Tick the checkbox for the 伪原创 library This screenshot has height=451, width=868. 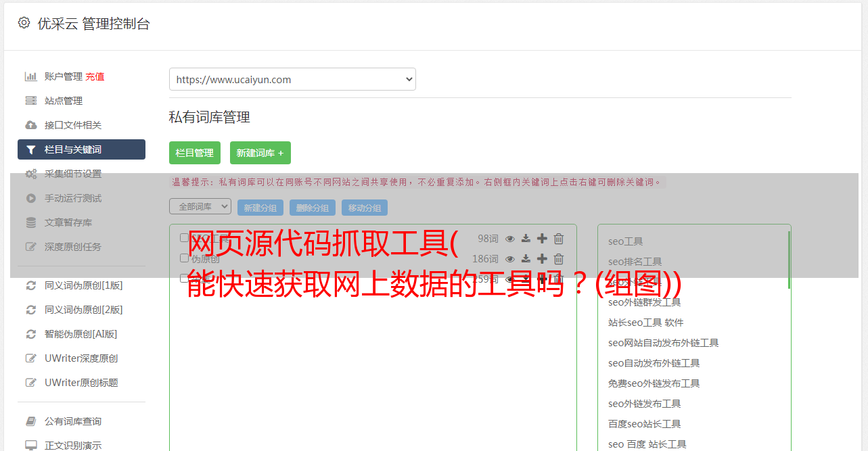click(x=184, y=258)
